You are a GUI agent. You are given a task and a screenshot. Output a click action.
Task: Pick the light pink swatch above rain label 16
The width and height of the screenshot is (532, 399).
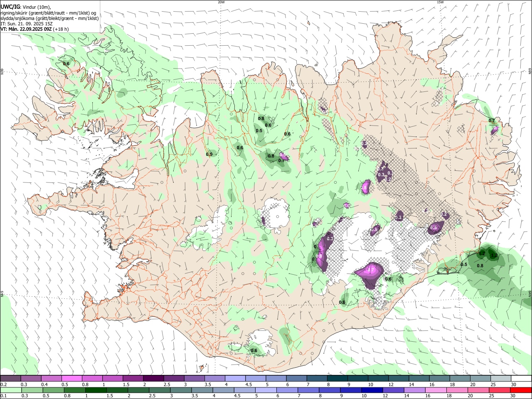point(436,390)
